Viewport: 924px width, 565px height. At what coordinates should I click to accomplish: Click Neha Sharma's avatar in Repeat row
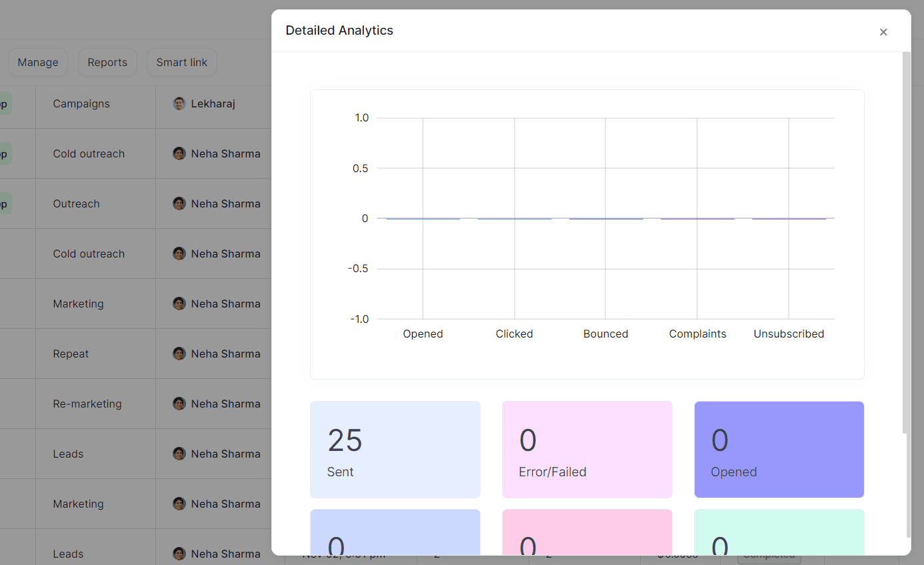pyautogui.click(x=179, y=354)
